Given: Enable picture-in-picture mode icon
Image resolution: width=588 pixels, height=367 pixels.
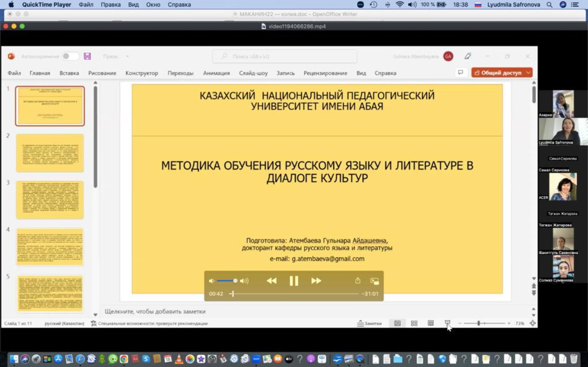Looking at the screenshot, I should coord(374,281).
